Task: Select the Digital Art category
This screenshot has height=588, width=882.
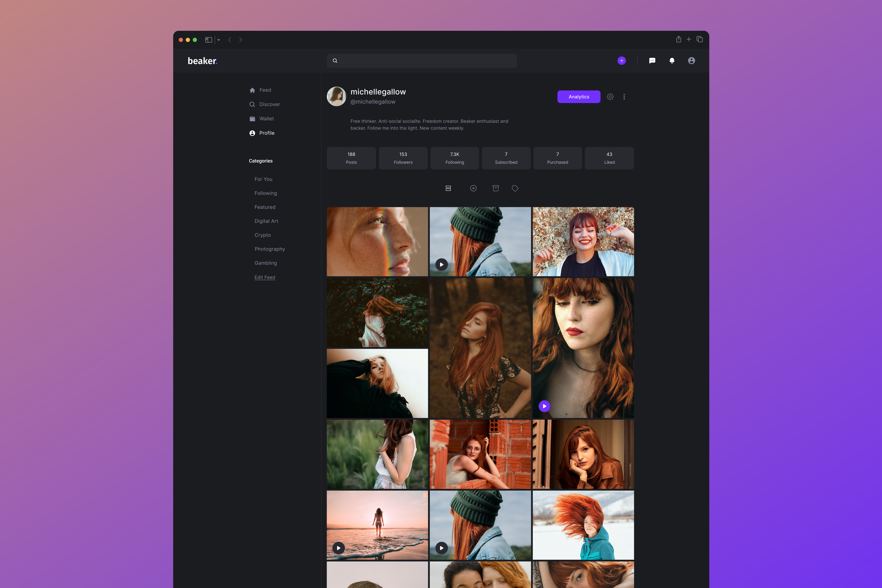Action: (266, 221)
